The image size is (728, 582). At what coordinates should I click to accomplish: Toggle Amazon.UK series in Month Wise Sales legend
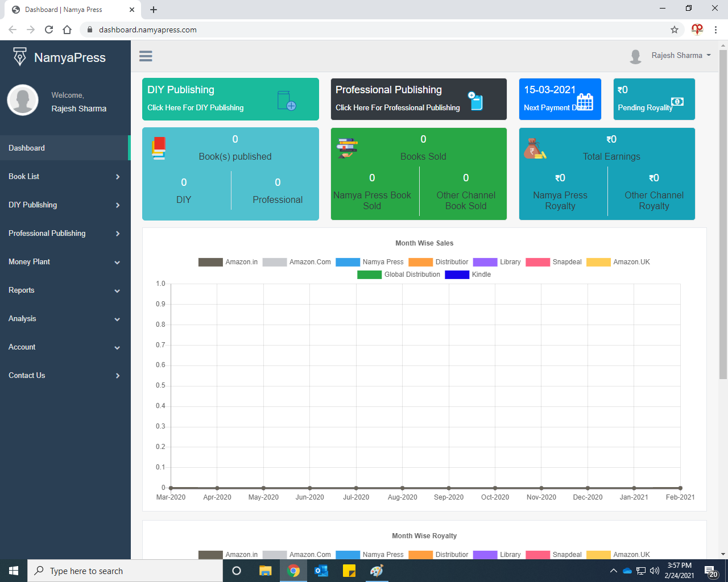click(618, 262)
